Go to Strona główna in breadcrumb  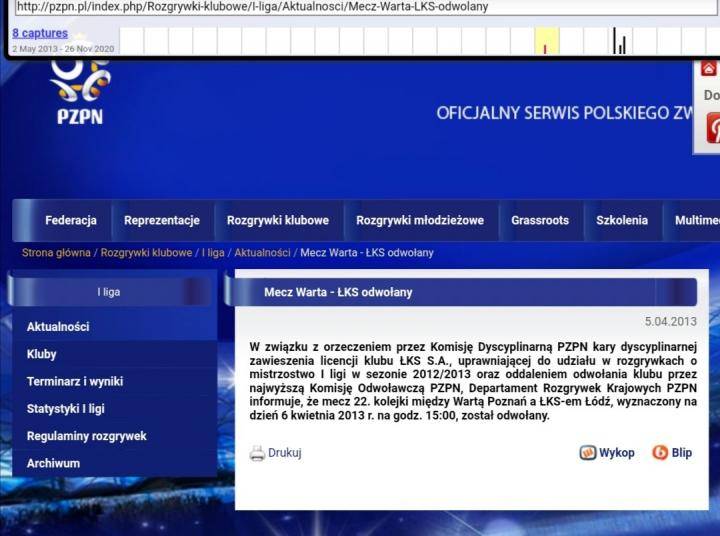pyautogui.click(x=56, y=253)
